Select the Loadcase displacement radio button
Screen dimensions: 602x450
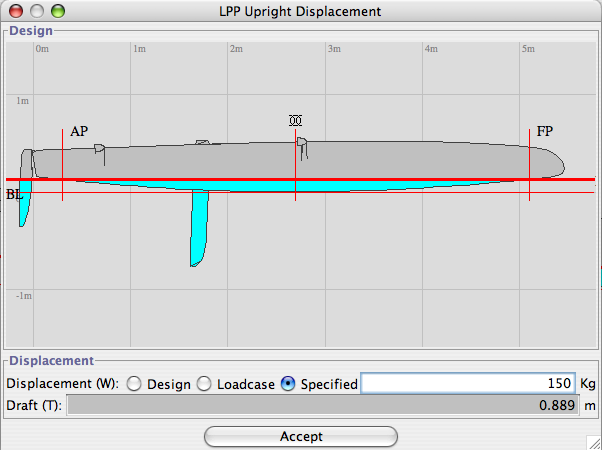coord(204,384)
